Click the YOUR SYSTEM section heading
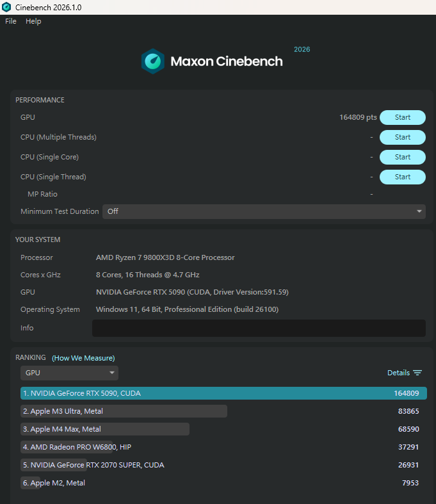Image resolution: width=436 pixels, height=504 pixels. pos(38,240)
